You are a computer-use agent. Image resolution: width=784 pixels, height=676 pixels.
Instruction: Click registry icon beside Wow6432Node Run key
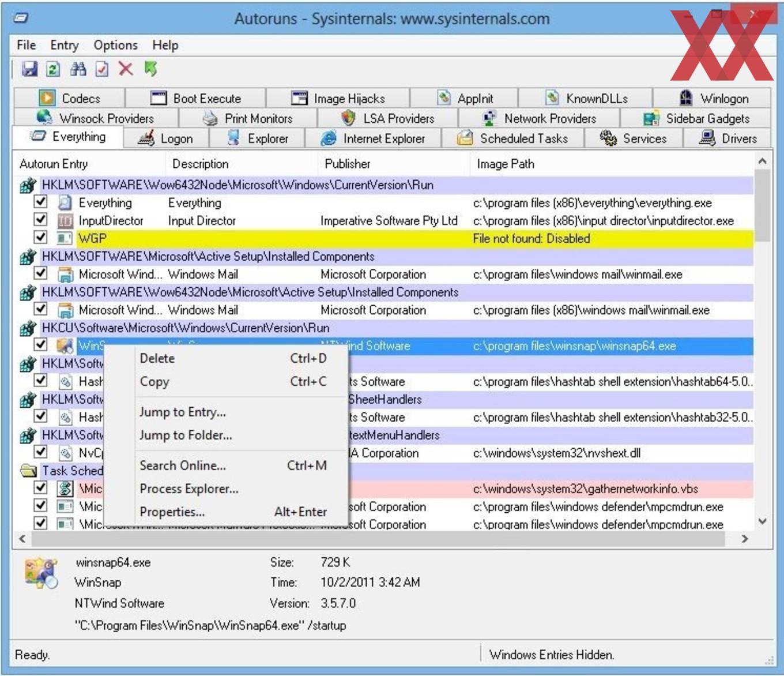(x=27, y=186)
